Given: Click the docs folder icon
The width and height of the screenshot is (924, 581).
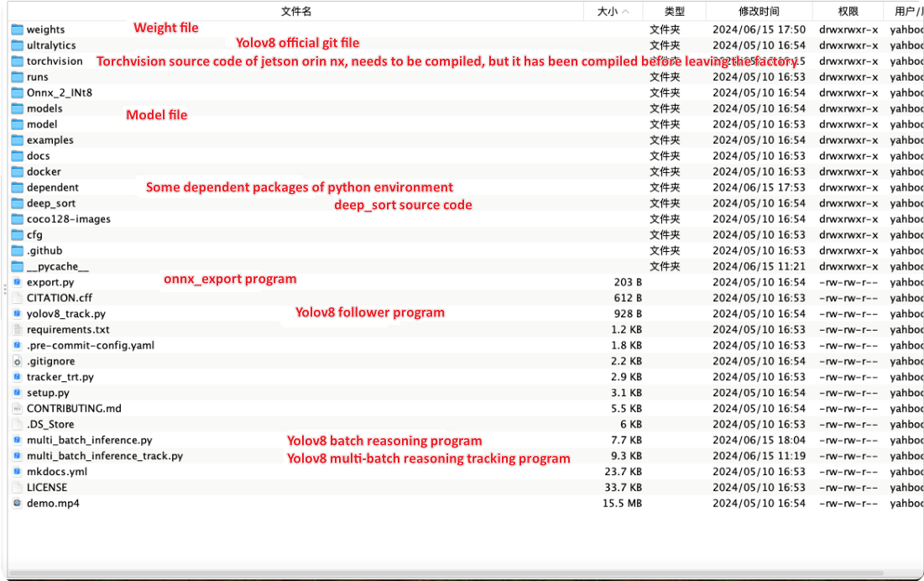Looking at the screenshot, I should [17, 156].
